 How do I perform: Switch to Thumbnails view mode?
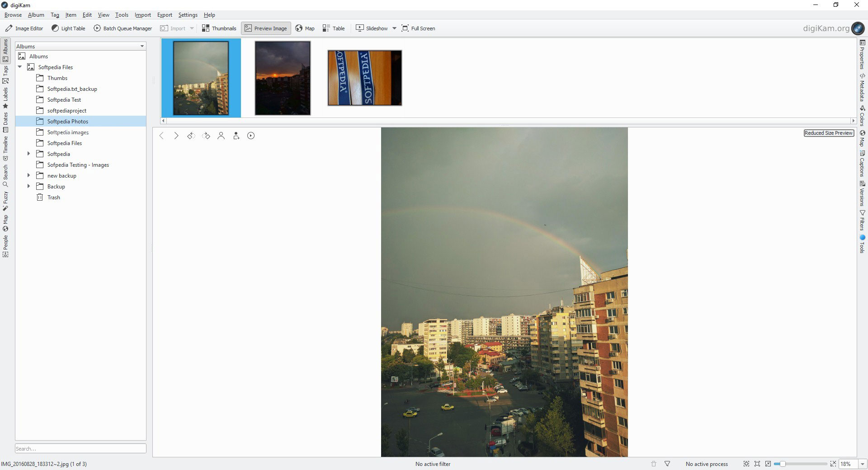tap(219, 28)
